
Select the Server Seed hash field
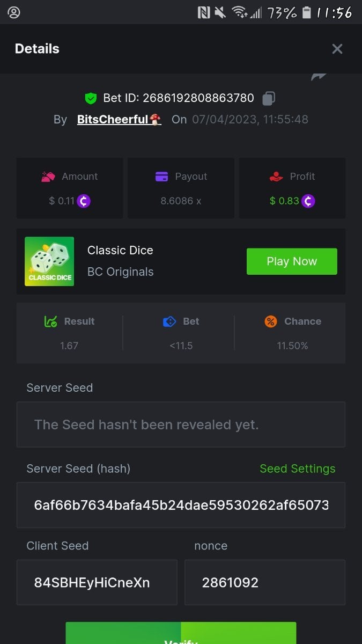(181, 505)
